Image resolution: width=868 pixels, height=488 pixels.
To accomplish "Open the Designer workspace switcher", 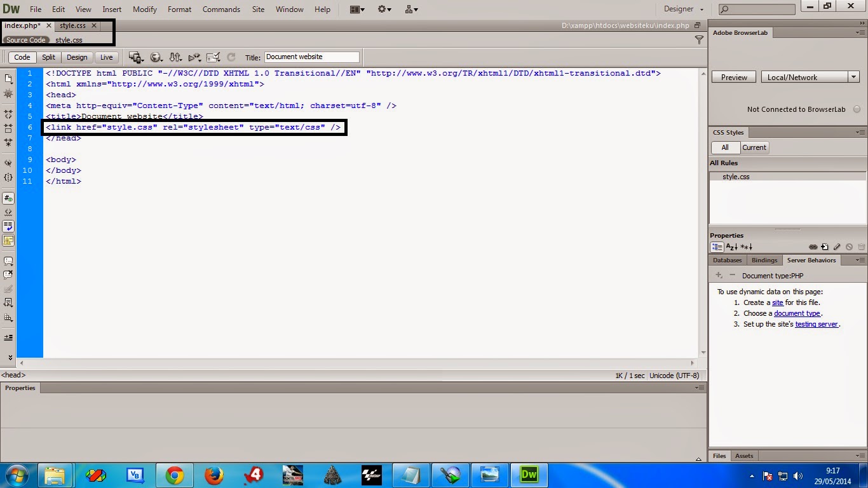I will [684, 10].
